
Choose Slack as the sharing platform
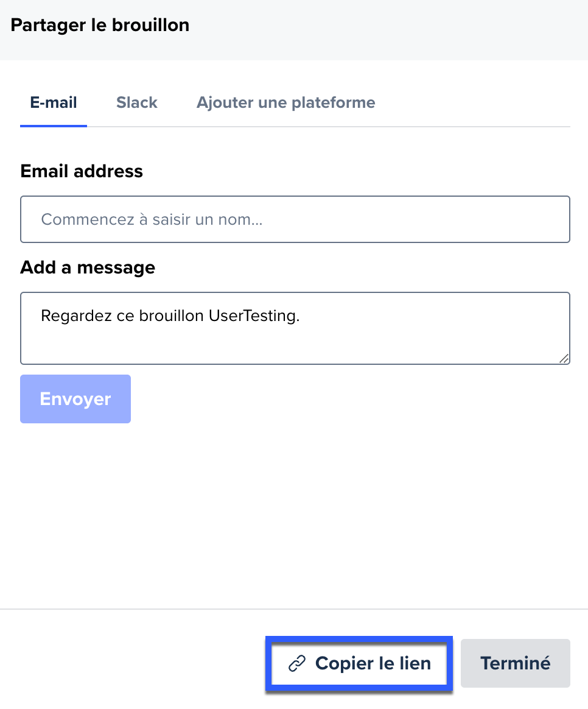[x=137, y=103]
